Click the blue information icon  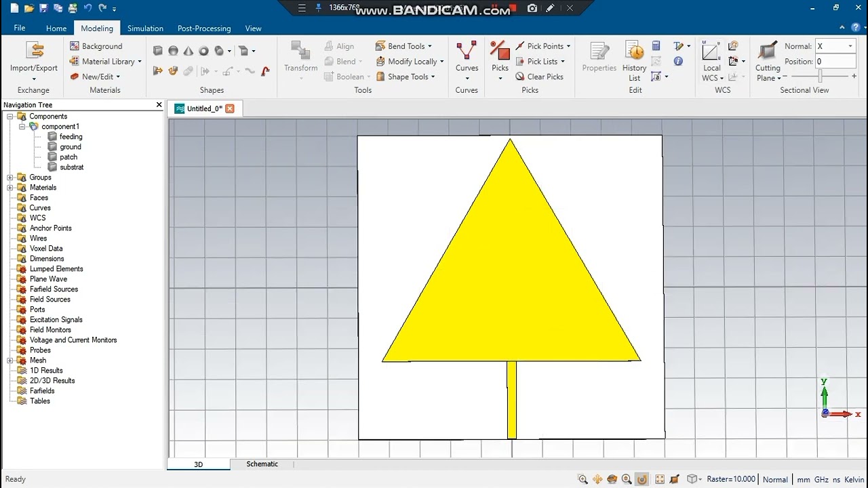[678, 61]
